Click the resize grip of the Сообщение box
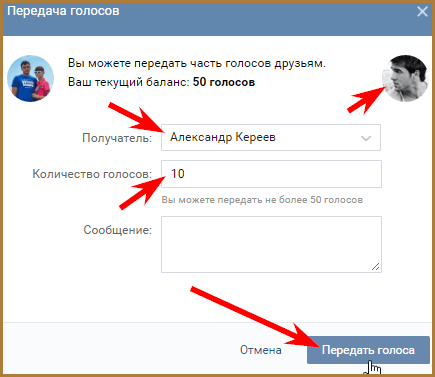 click(x=375, y=266)
